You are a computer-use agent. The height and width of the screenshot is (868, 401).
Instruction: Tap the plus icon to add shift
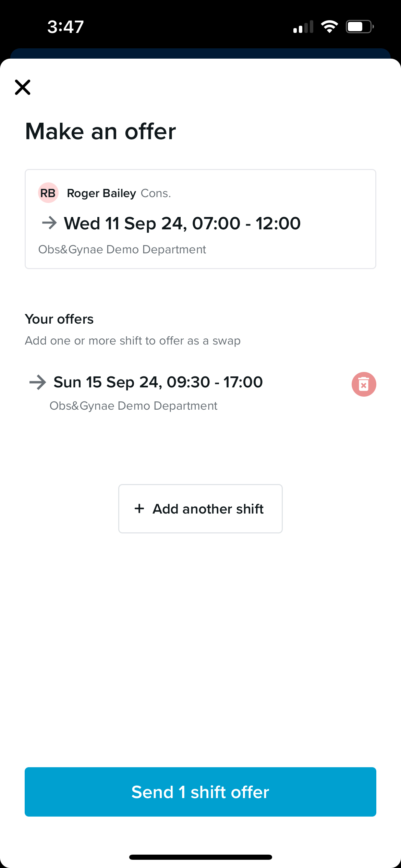tap(139, 509)
